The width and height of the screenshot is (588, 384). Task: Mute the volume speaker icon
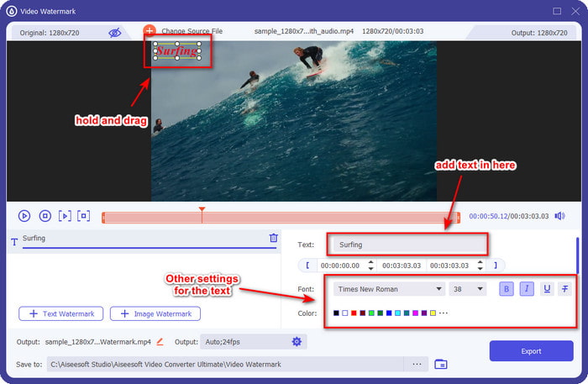(560, 216)
